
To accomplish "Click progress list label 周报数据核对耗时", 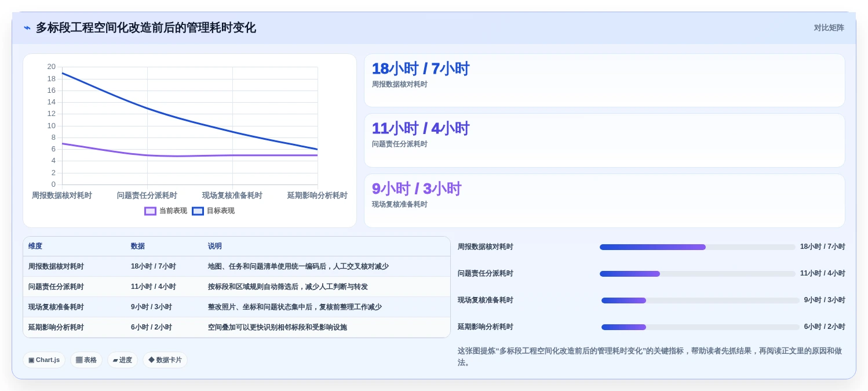I will pyautogui.click(x=486, y=247).
